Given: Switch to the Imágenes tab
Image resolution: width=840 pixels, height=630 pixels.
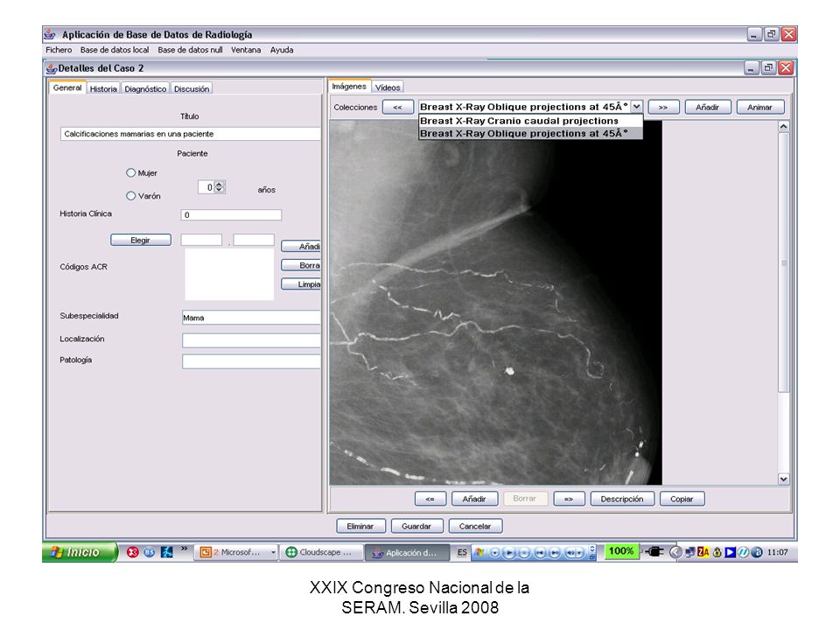Looking at the screenshot, I should (x=349, y=87).
